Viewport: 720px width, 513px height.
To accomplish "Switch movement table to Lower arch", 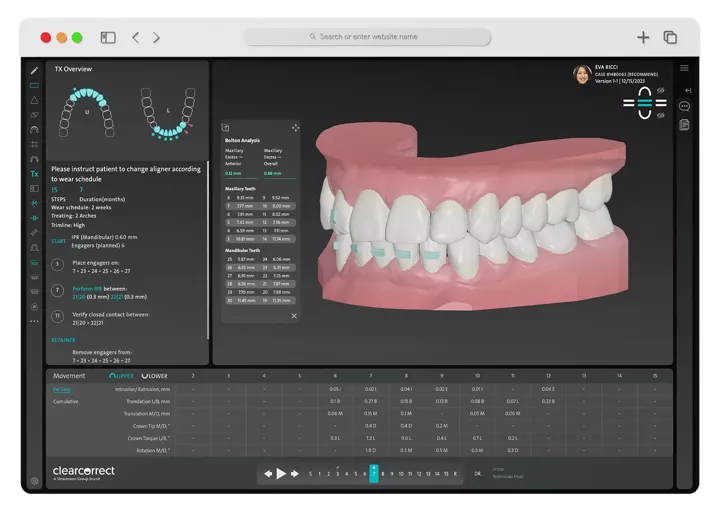I will [155, 376].
